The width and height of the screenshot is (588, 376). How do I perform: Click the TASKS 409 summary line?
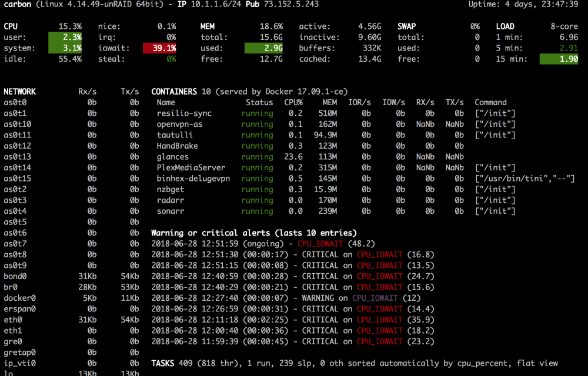point(355,363)
